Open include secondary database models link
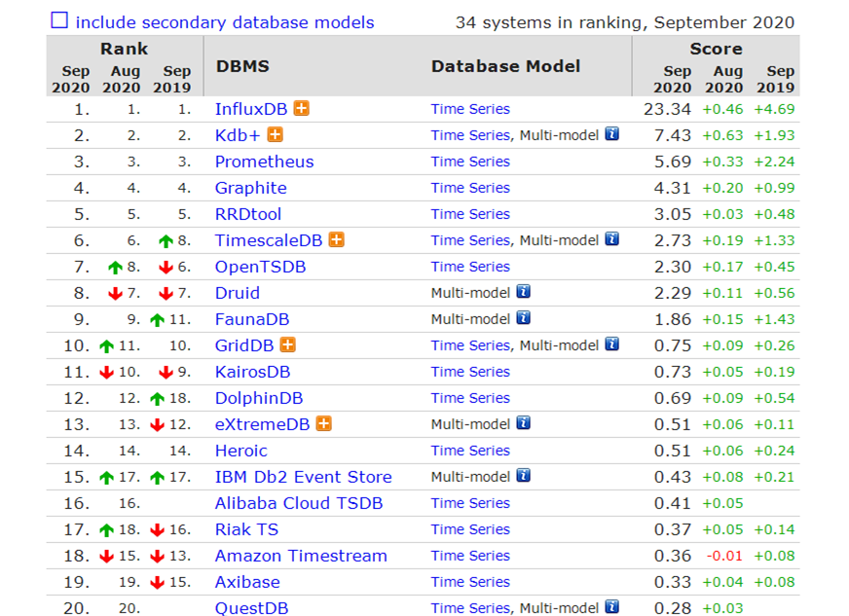 coord(225,22)
